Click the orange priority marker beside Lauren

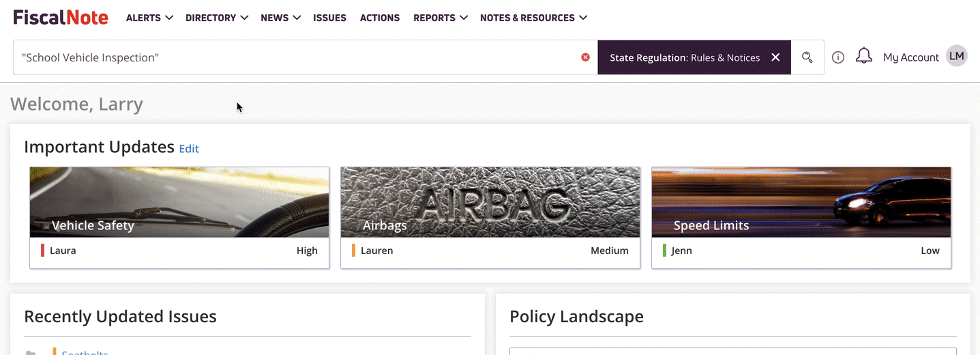(354, 251)
